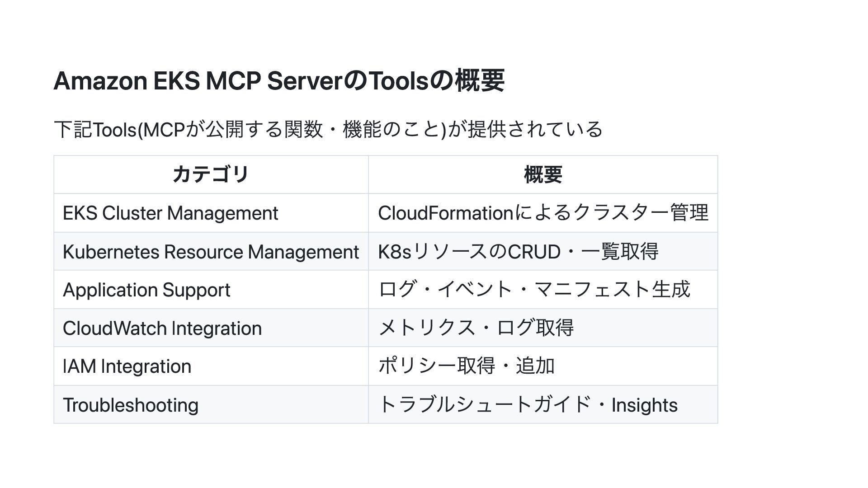Select the EKS Cluster Management cell
The height and width of the screenshot is (488, 868).
(x=170, y=213)
